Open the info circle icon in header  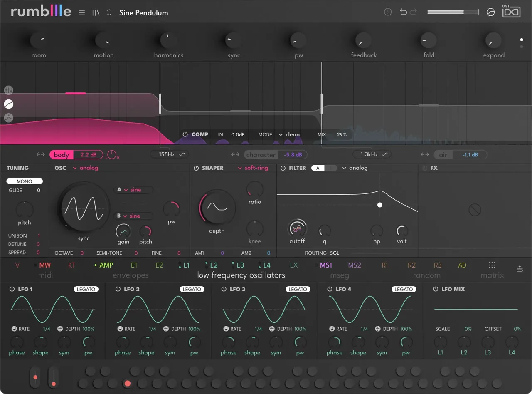388,12
